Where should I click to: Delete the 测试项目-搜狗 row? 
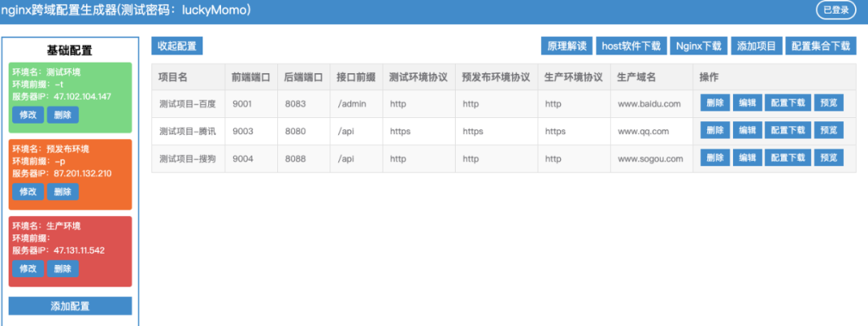pyautogui.click(x=715, y=157)
